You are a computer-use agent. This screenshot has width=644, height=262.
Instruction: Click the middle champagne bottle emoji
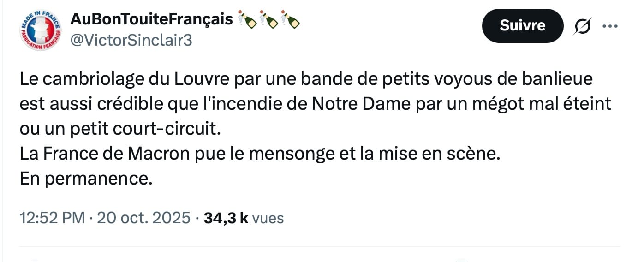pos(269,19)
